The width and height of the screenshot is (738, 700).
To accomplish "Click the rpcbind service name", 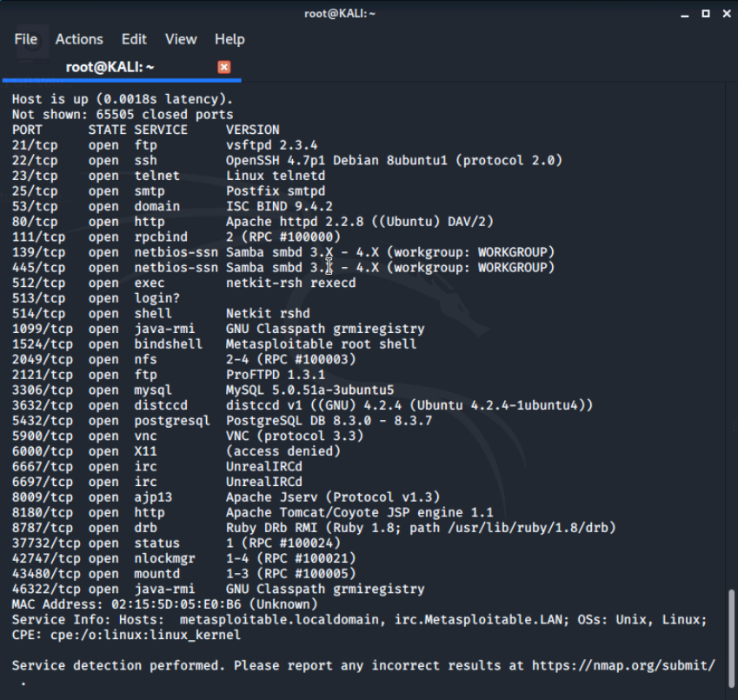I will tap(161, 237).
